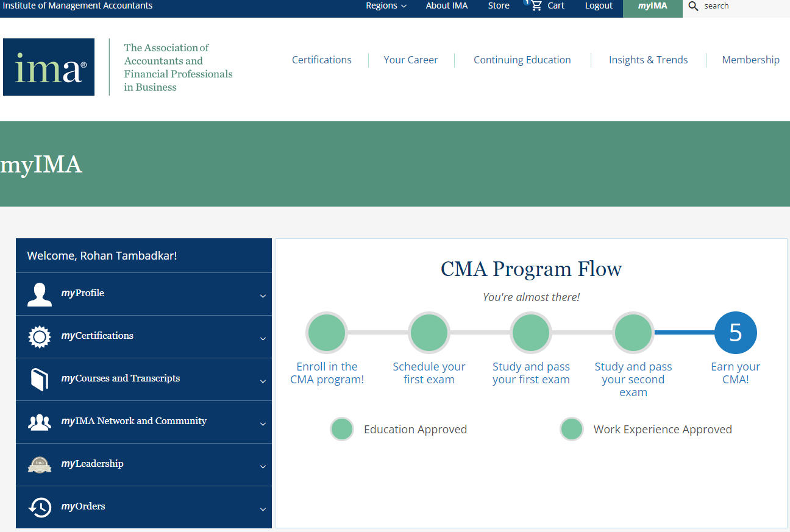Open myIMA Network and Community item label
This screenshot has height=532, width=790.
(x=134, y=421)
